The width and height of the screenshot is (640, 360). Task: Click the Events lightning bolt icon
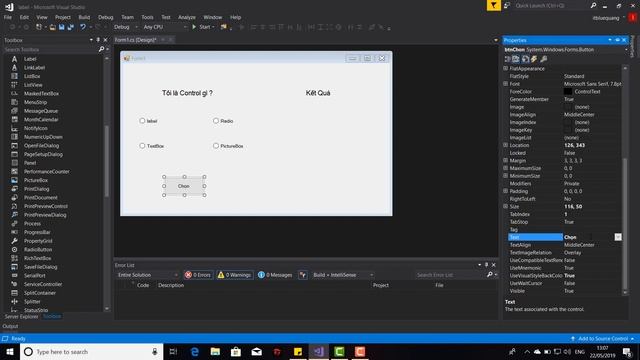coord(534,59)
